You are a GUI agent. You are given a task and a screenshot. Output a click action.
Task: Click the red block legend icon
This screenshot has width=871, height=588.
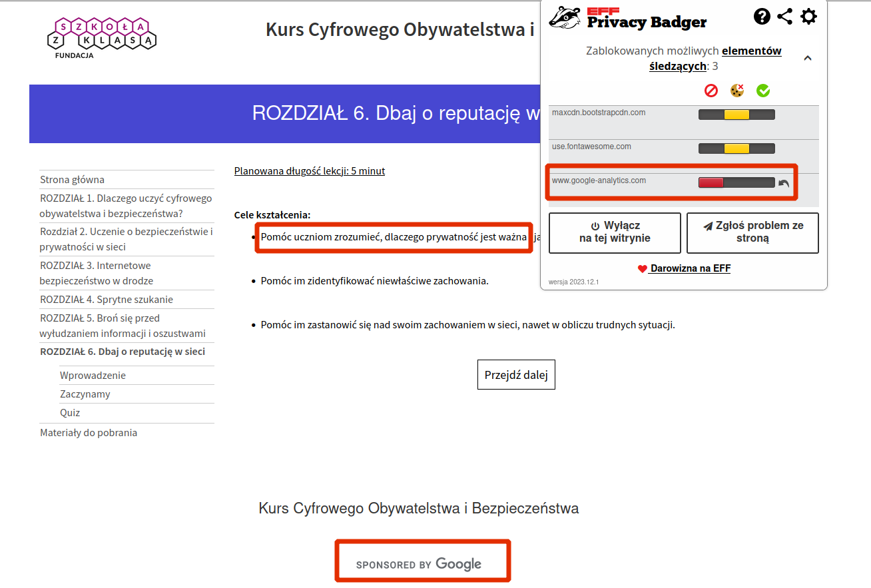(x=711, y=90)
